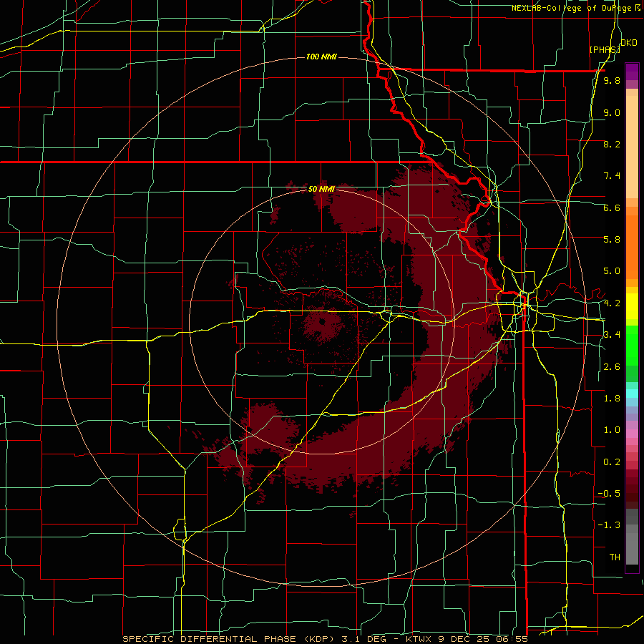Click the "[PHAS]" label above the color bar
The image size is (644, 644).
605,49
